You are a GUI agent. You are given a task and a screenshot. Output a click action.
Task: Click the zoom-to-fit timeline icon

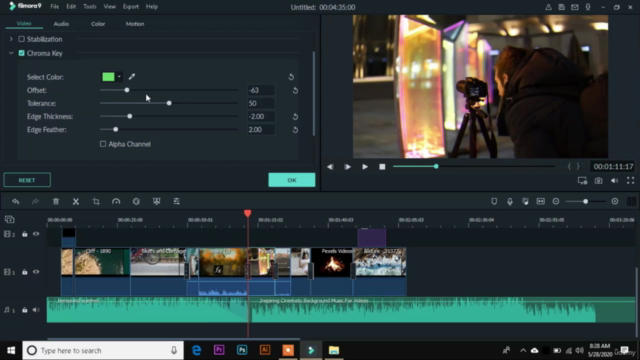[x=540, y=201]
